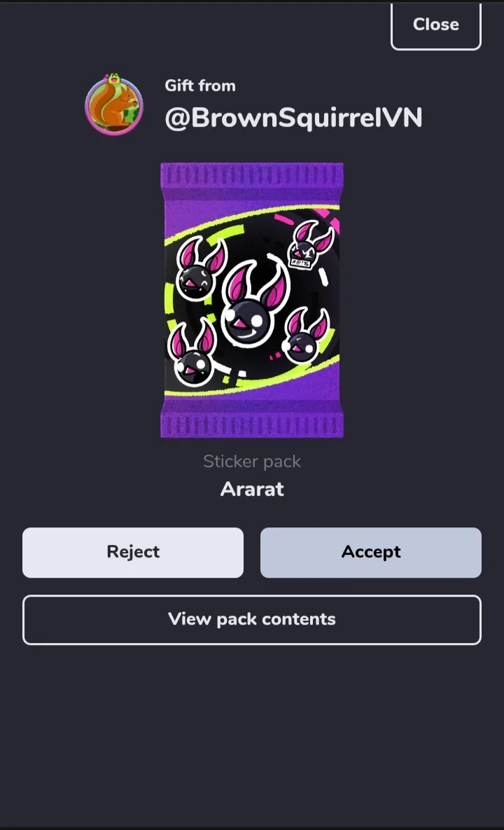
Task: Tap the open-mouthed bat near the white dashes
Action: pyautogui.click(x=192, y=353)
